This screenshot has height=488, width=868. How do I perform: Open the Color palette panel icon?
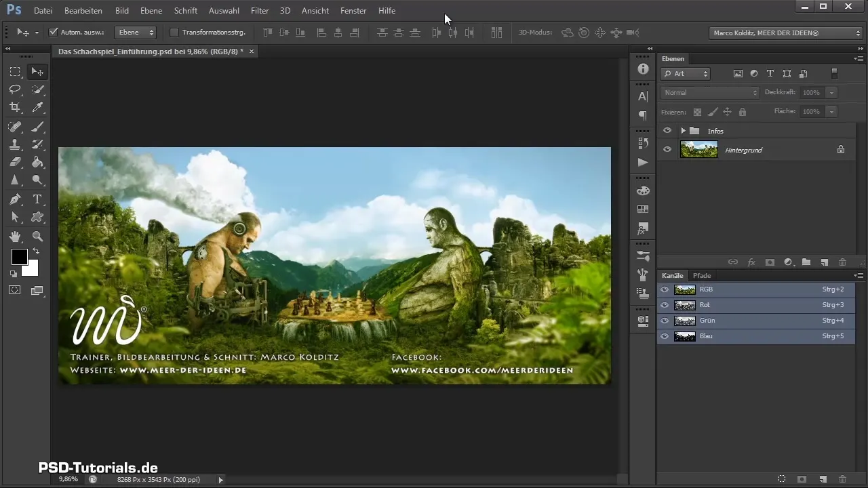(643, 190)
